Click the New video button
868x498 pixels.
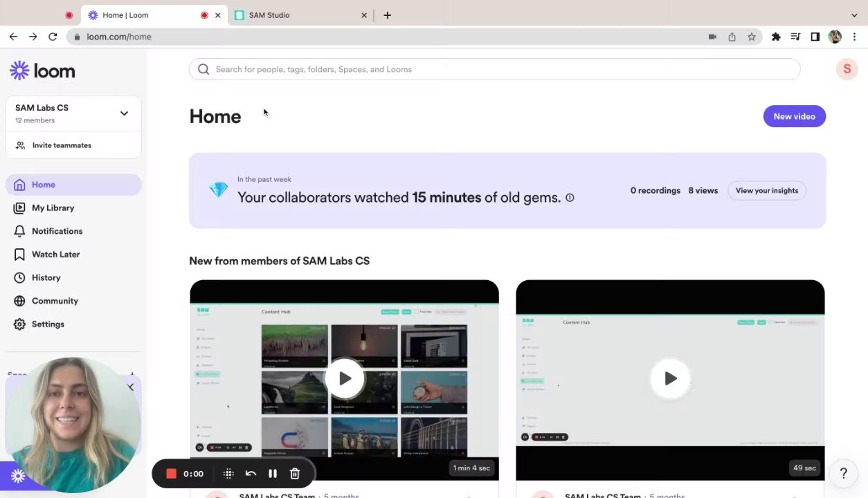coord(794,116)
